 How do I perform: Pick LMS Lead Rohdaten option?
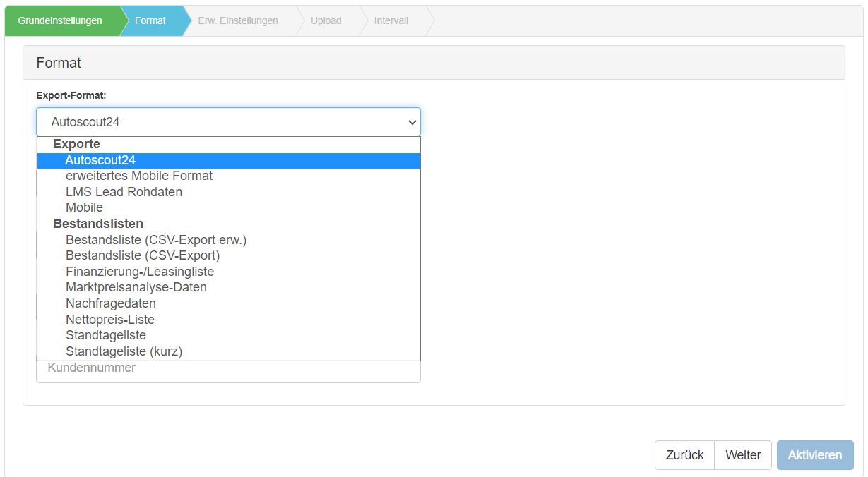point(229,192)
